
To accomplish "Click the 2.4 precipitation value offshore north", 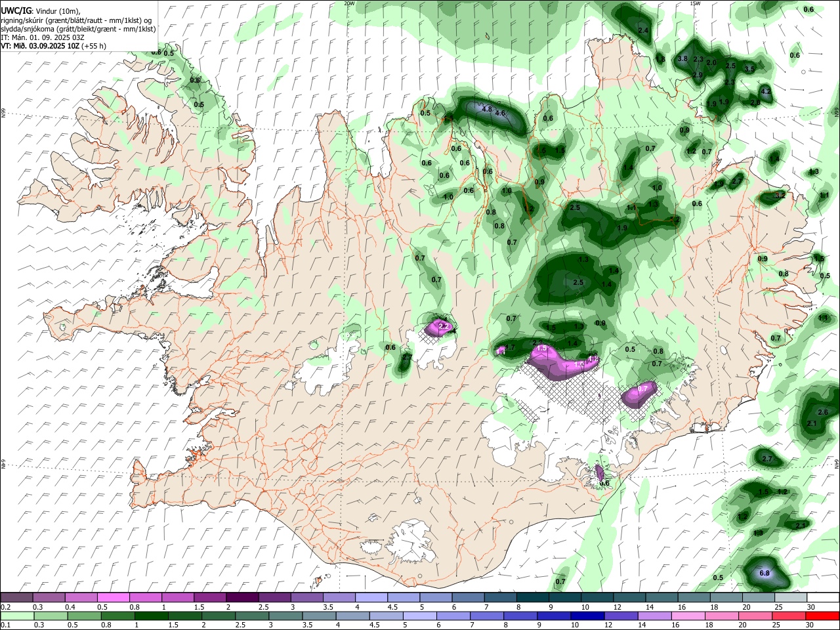I will pyautogui.click(x=643, y=30).
